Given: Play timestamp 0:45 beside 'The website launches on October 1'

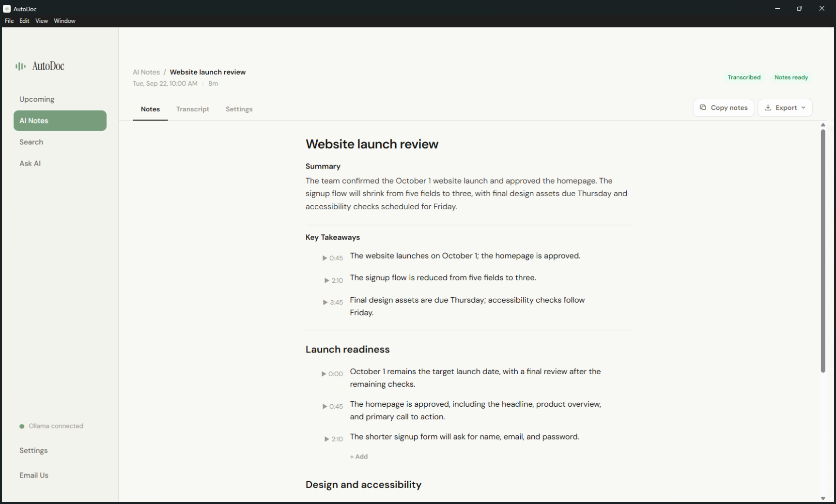Looking at the screenshot, I should [x=333, y=258].
